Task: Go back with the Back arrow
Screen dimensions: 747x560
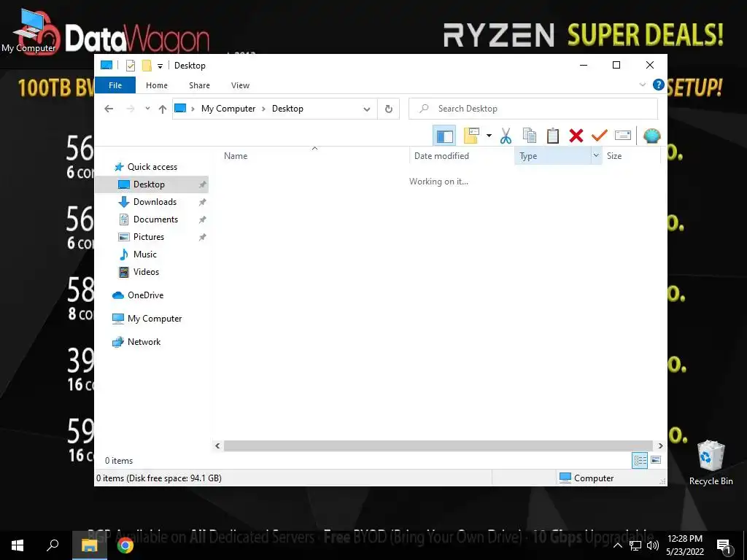Action: click(x=109, y=109)
